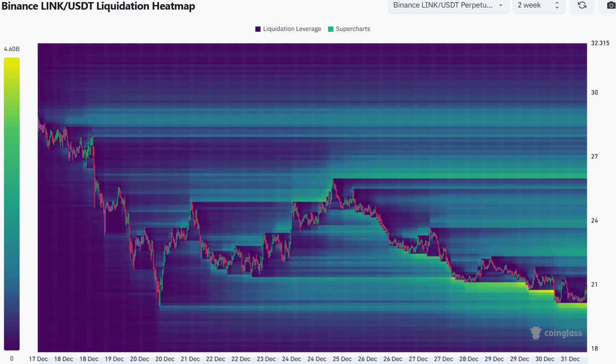Click the 18 price axis label
The width and height of the screenshot is (616, 364).
594,348
